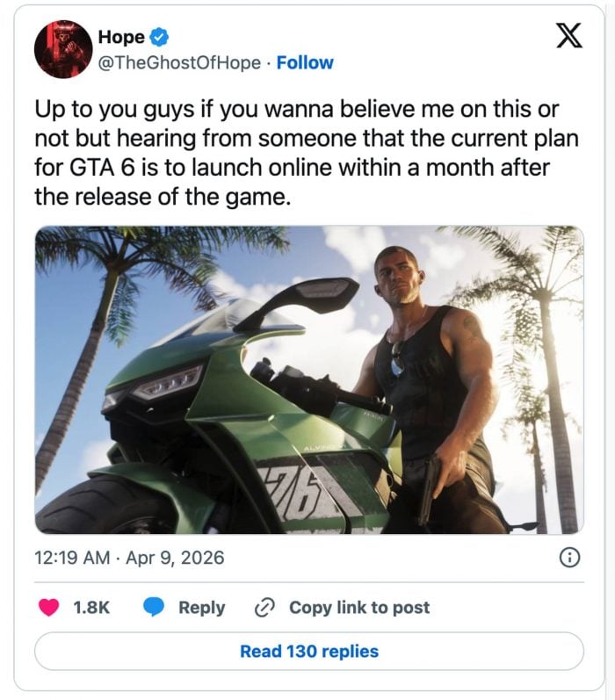This screenshot has height=700, width=615.
Task: Open the Twitter info circle icon
Action: [x=569, y=557]
